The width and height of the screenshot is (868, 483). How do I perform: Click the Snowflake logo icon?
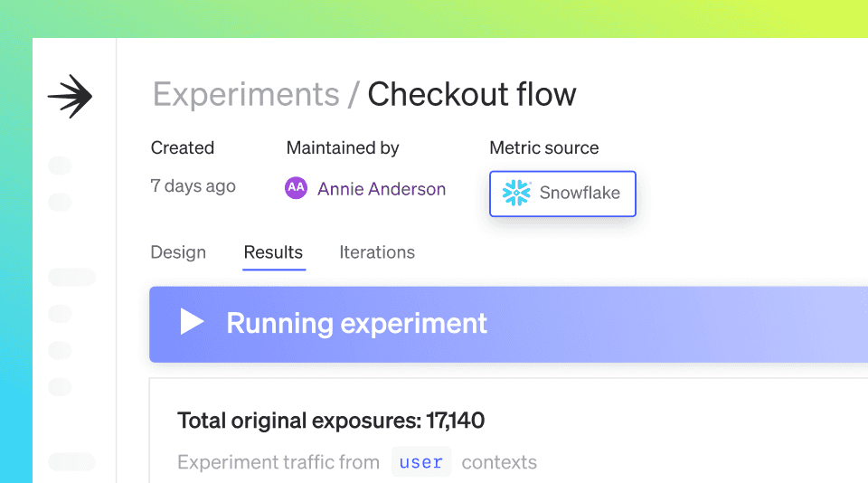516,193
